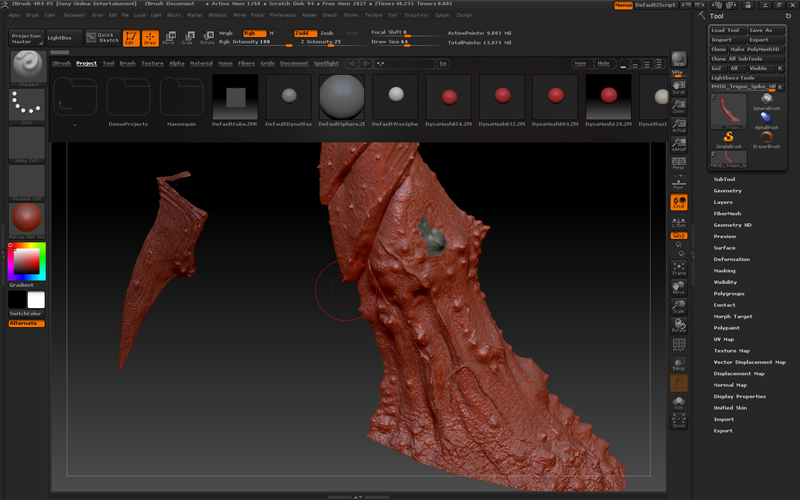The image size is (800, 500).
Task: Open the Preferences menu
Action: [283, 15]
